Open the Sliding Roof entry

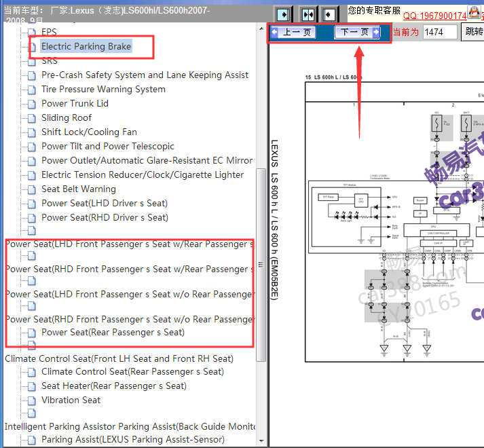point(67,117)
